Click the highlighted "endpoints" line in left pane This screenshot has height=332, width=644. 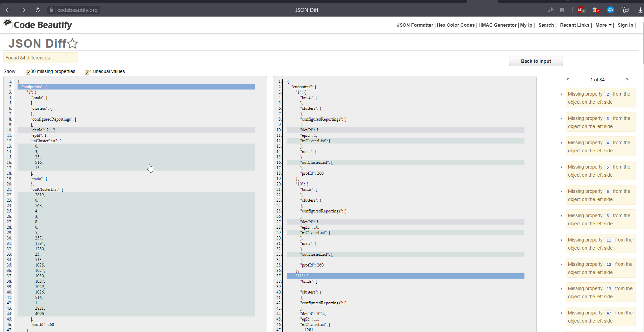[x=136, y=87]
